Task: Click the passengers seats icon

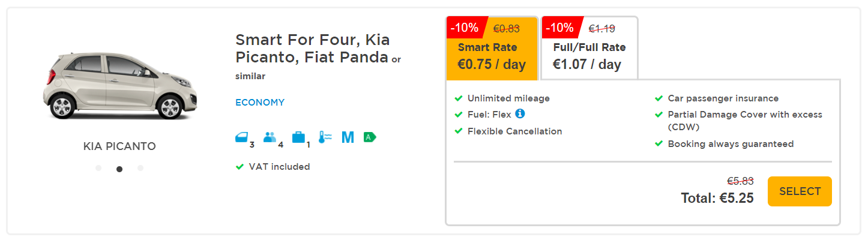Action: (270, 137)
